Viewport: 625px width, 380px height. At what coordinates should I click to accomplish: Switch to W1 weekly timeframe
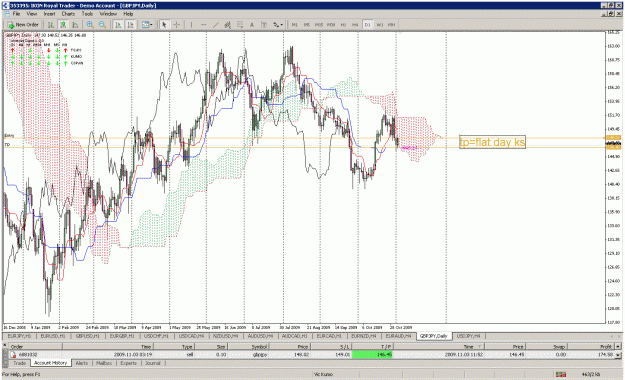pos(379,25)
